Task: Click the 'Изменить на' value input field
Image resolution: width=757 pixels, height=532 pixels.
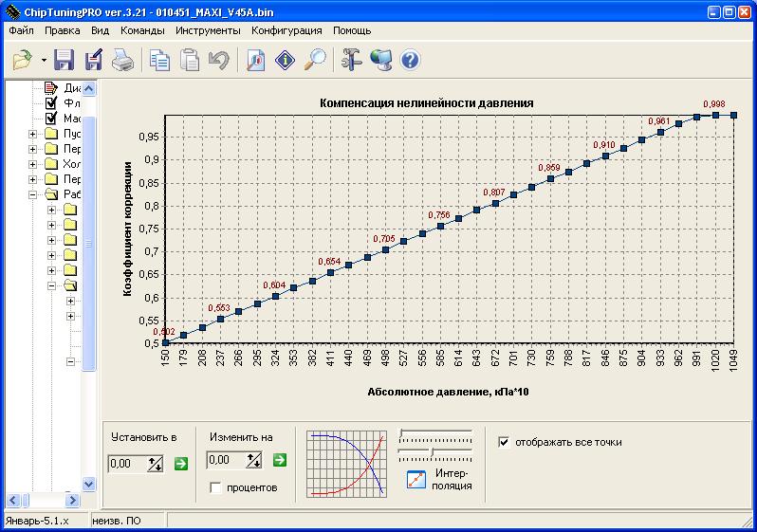Action: point(225,461)
